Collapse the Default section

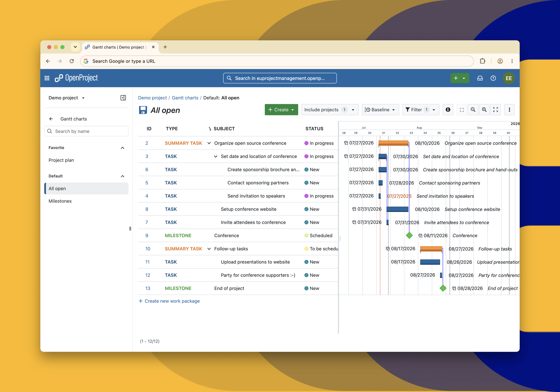[x=122, y=176]
